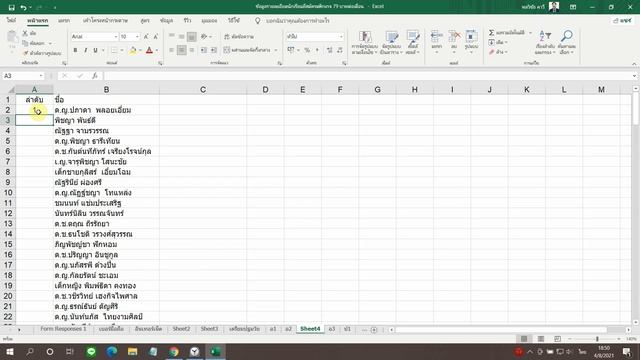
Task: Switch to the Sheet2 tab
Action: 181,329
